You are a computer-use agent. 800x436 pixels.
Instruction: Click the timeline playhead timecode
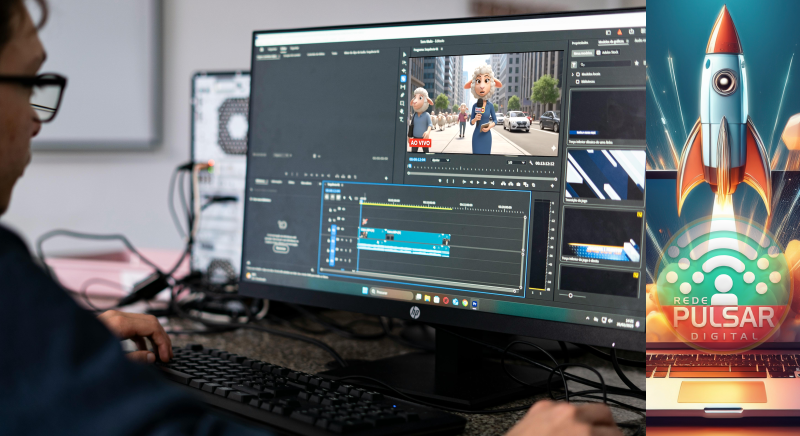pos(332,191)
